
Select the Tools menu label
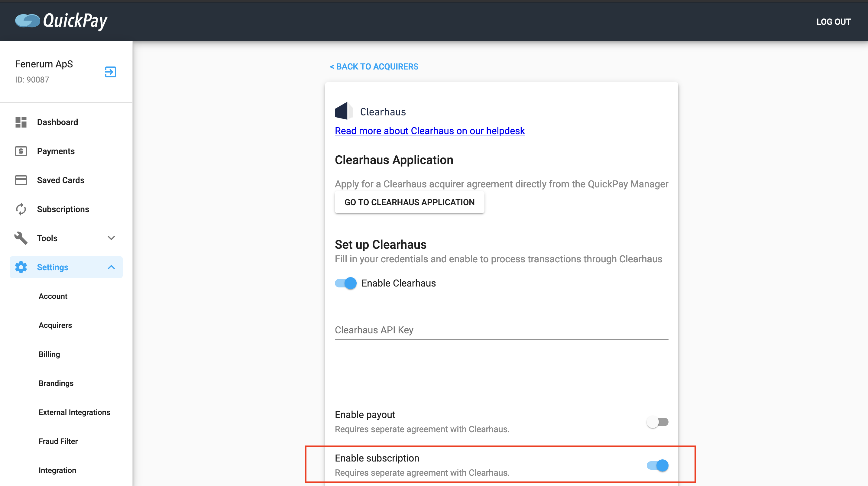click(x=47, y=238)
